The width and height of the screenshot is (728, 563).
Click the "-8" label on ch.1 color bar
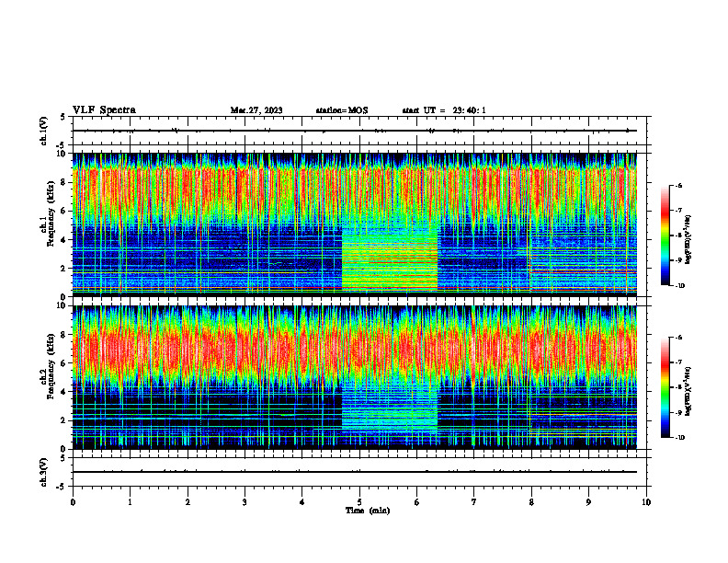coord(678,236)
